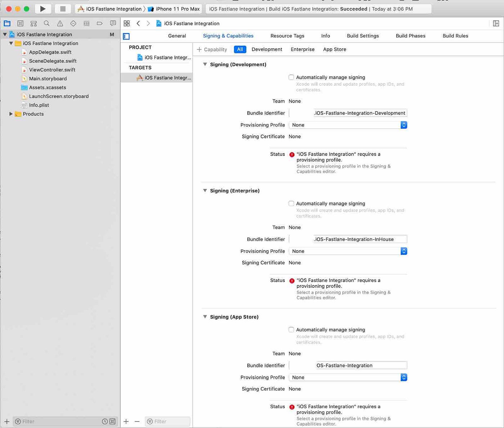Open the Breakpoint navigator
Viewport: 504px width, 428px height.
(100, 23)
